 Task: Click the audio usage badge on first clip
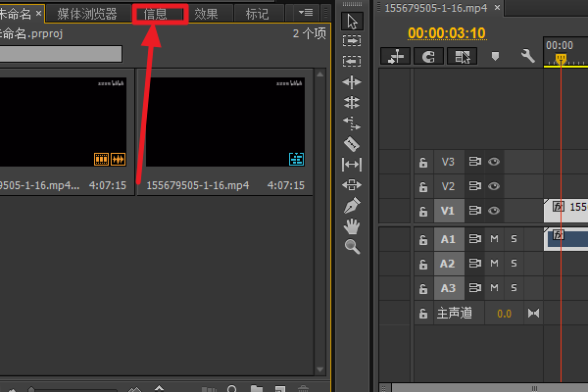tap(119, 159)
